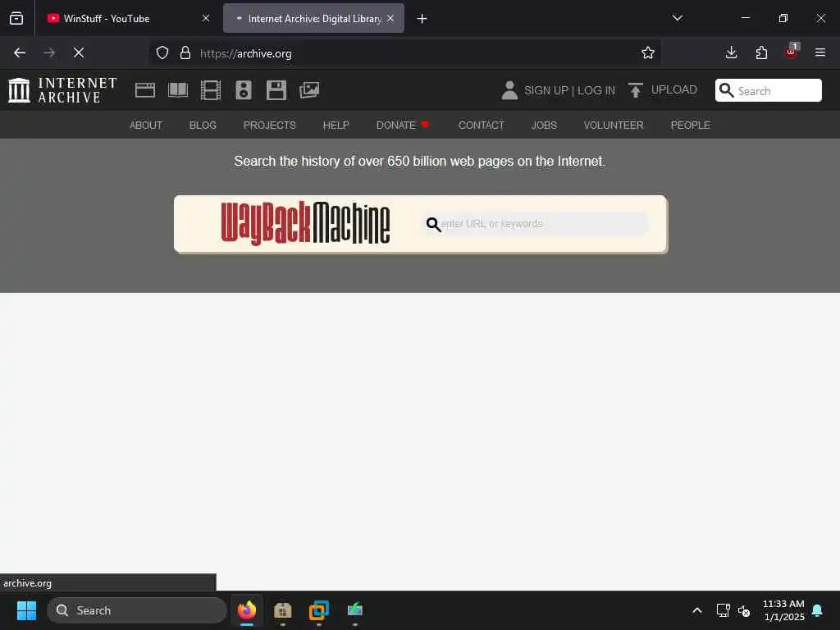This screenshot has height=630, width=840.
Task: Open BLOG in the navigation menu
Action: (x=203, y=125)
